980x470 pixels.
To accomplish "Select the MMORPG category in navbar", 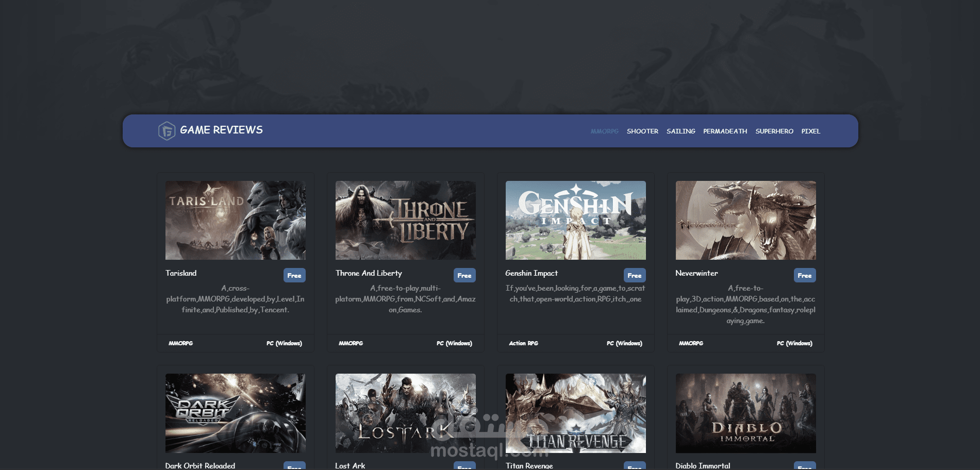I will pyautogui.click(x=605, y=131).
